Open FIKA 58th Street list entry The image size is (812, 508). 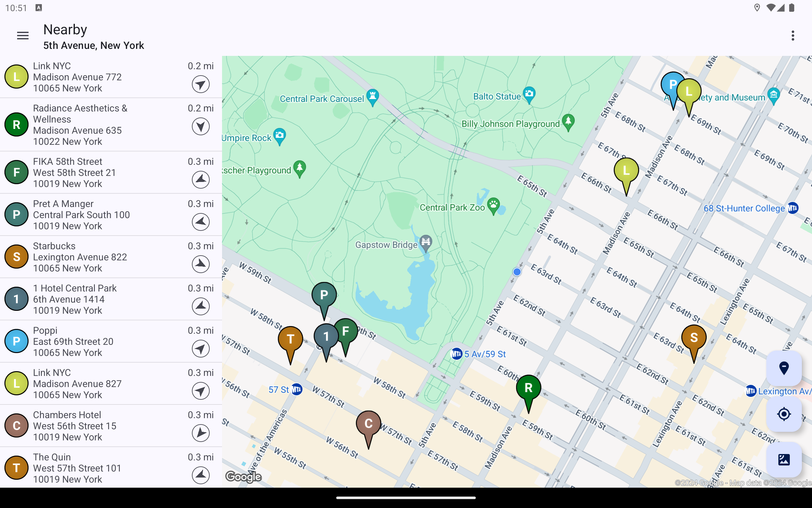click(111, 172)
